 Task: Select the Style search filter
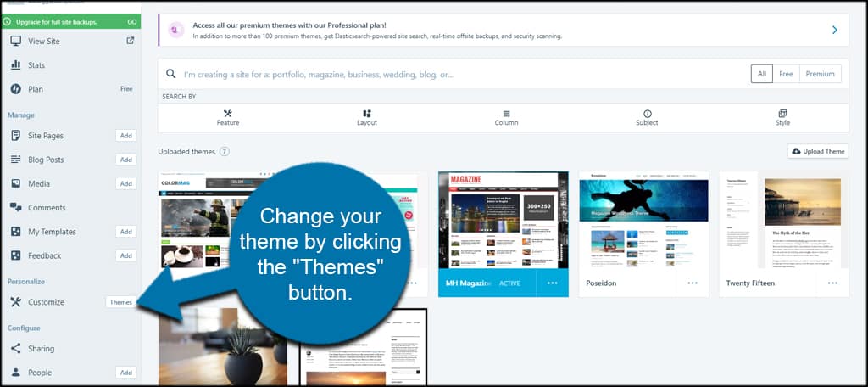pos(782,117)
